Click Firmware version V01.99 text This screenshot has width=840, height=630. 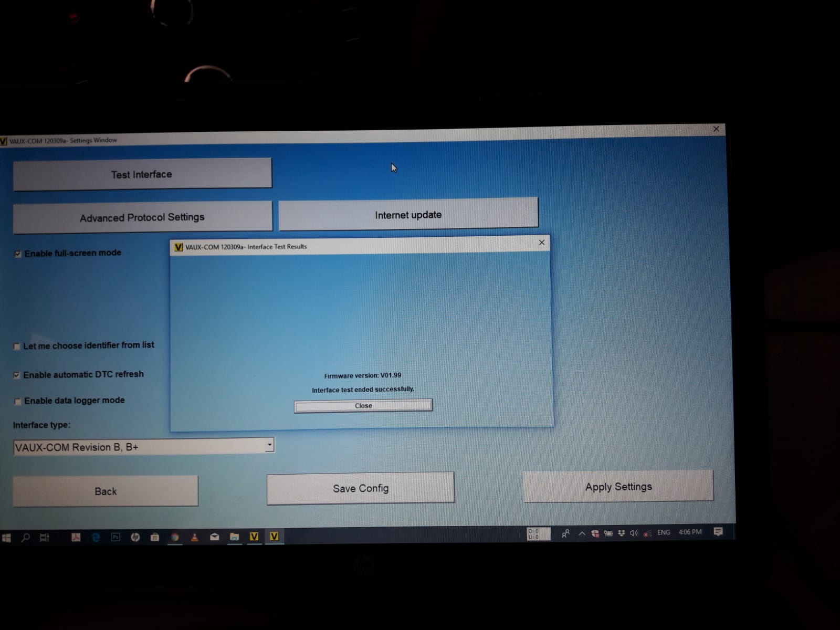pyautogui.click(x=363, y=375)
